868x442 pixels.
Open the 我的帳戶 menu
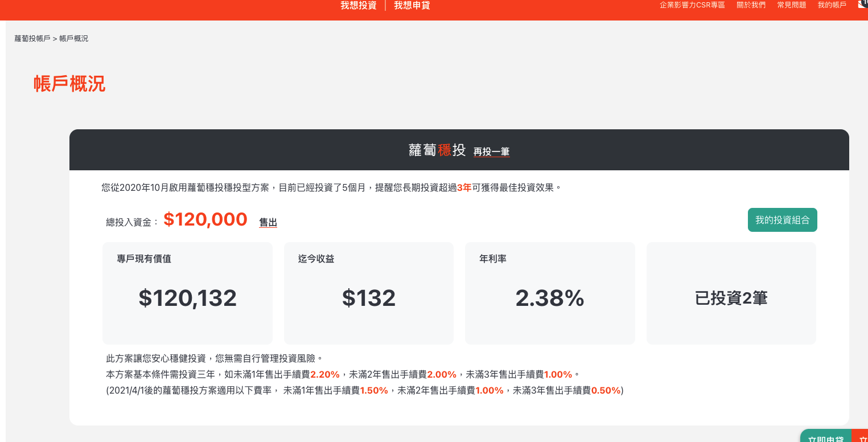pos(832,5)
